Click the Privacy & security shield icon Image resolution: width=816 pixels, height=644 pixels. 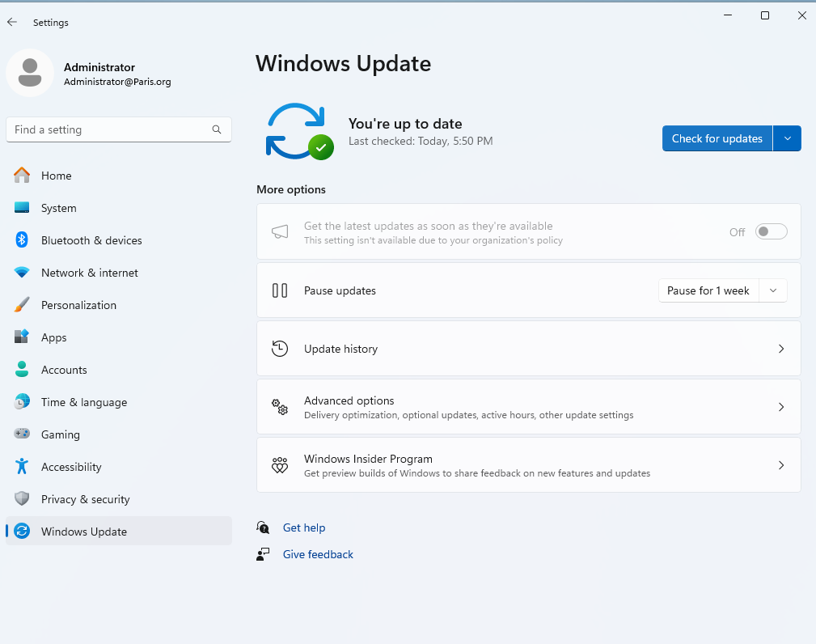[21, 498]
